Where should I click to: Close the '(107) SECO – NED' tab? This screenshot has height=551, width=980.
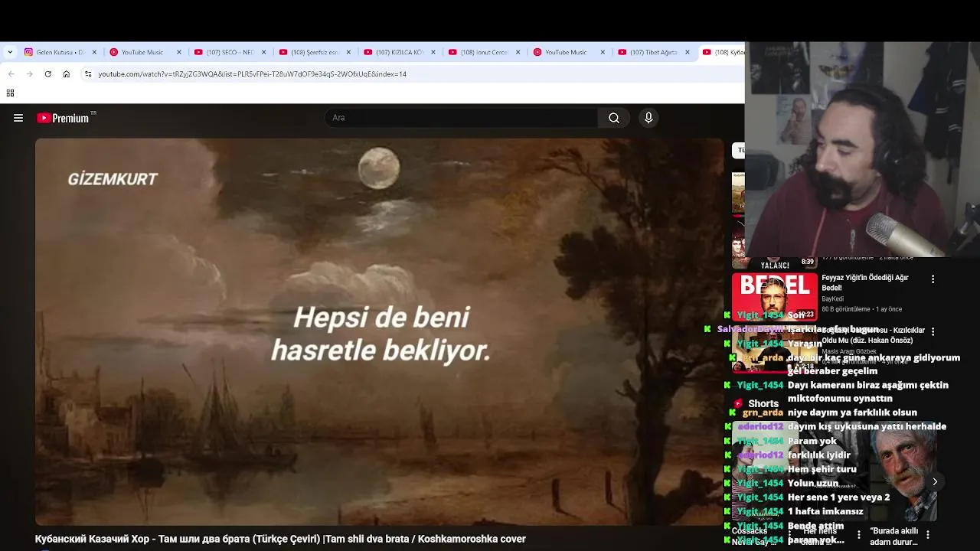point(264,52)
